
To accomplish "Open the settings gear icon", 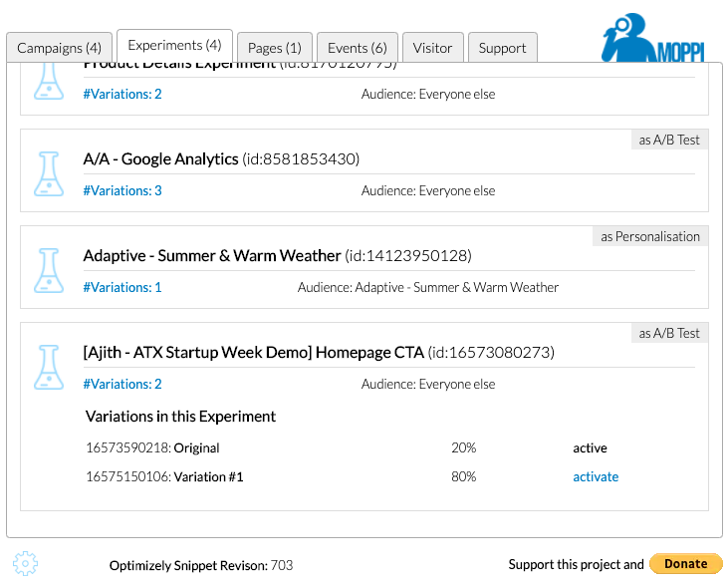I will coord(25,564).
